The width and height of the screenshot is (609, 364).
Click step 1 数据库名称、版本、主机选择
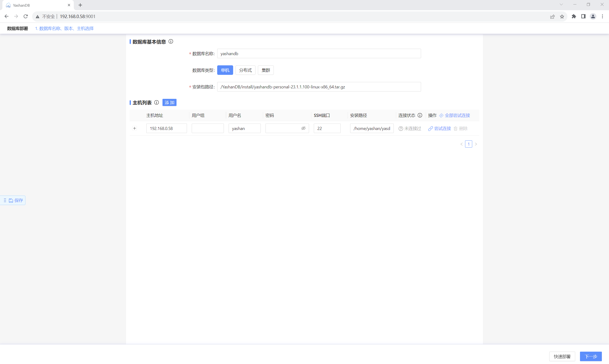point(64,29)
